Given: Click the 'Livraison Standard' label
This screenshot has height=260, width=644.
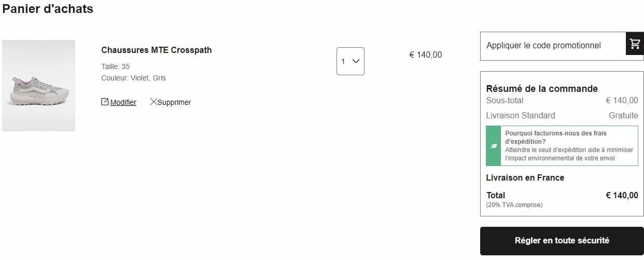Looking at the screenshot, I should coord(521,115).
